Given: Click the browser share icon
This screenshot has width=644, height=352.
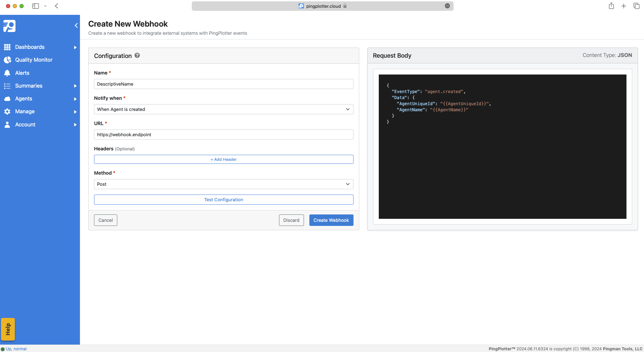Looking at the screenshot, I should [611, 6].
